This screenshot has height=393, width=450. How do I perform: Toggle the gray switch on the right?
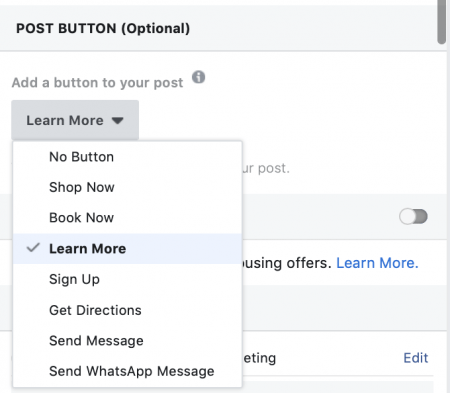413,217
